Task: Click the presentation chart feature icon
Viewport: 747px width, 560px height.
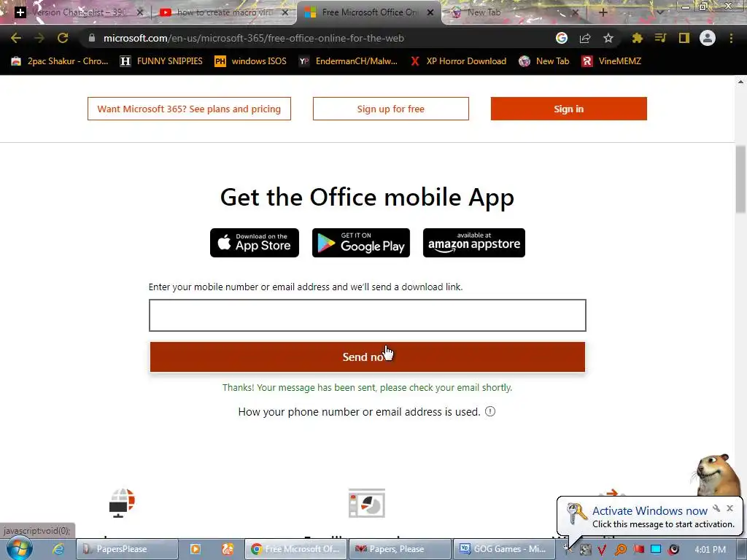Action: pos(367,503)
